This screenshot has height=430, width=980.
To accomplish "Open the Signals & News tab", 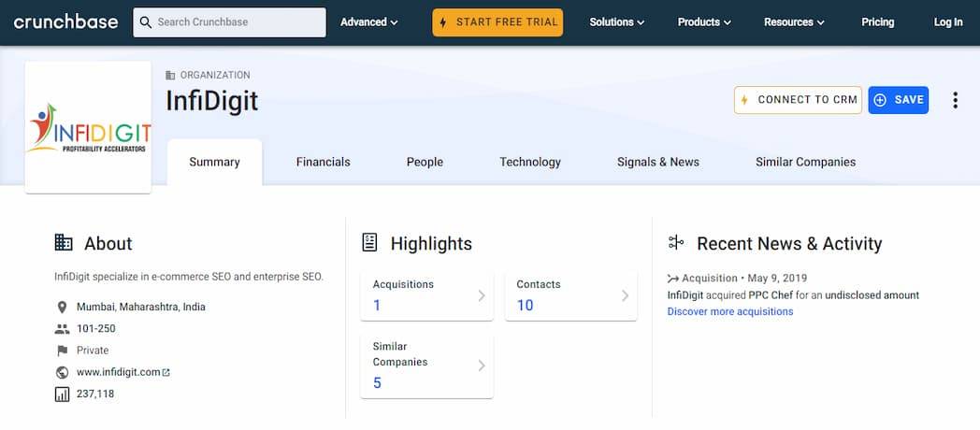I will click(x=658, y=163).
